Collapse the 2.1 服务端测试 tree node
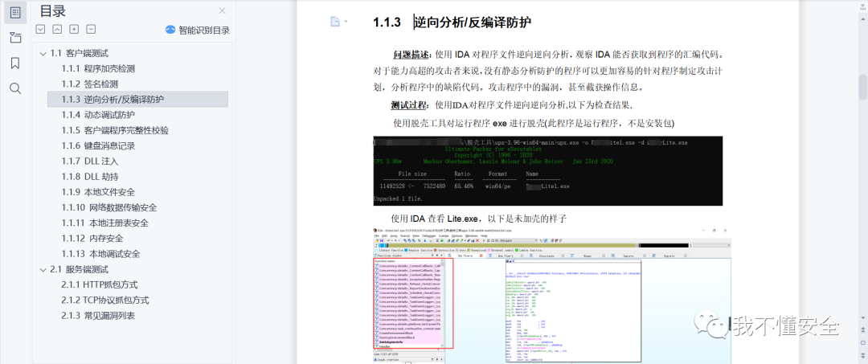The height and width of the screenshot is (364, 868). (43, 270)
